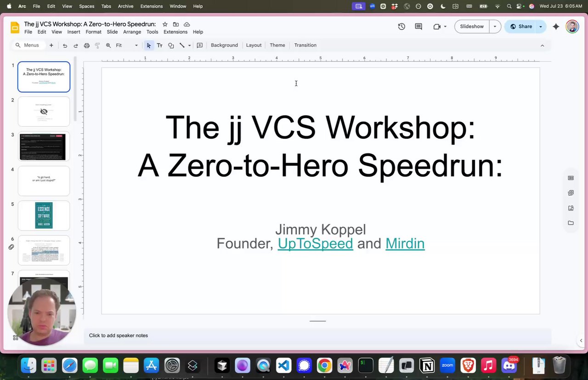Viewport: 588px width, 380px height.
Task: Open the Slide menu
Action: [112, 32]
